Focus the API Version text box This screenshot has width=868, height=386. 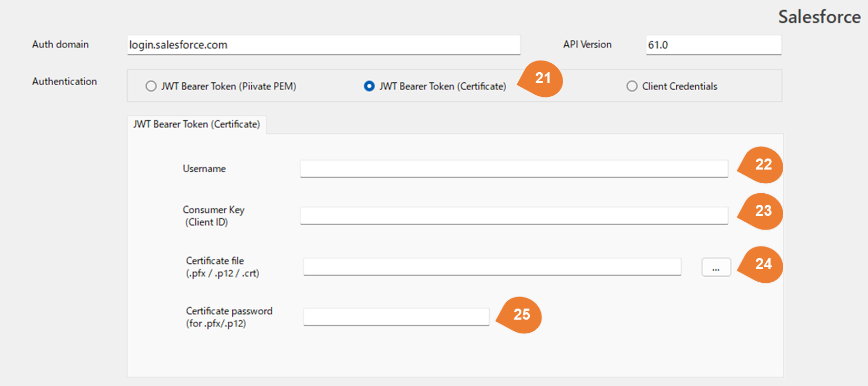tap(713, 45)
